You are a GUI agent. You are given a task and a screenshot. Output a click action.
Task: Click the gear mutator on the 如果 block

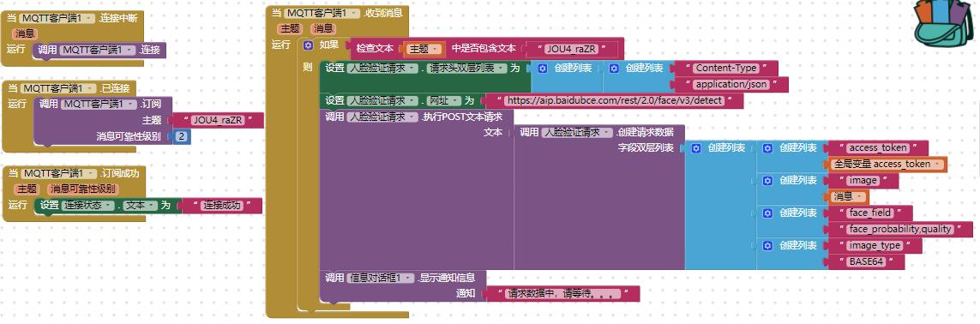point(308,46)
